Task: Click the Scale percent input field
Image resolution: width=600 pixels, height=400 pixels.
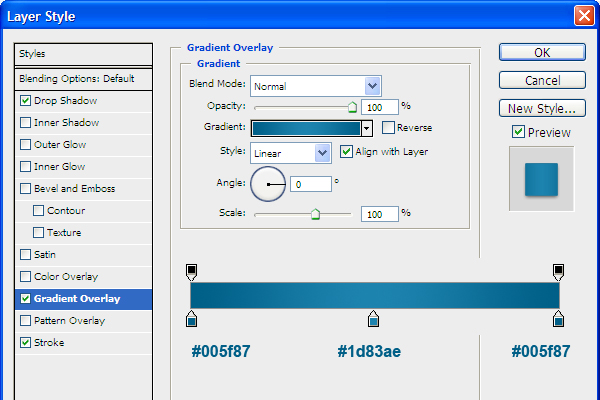Action: (x=380, y=214)
